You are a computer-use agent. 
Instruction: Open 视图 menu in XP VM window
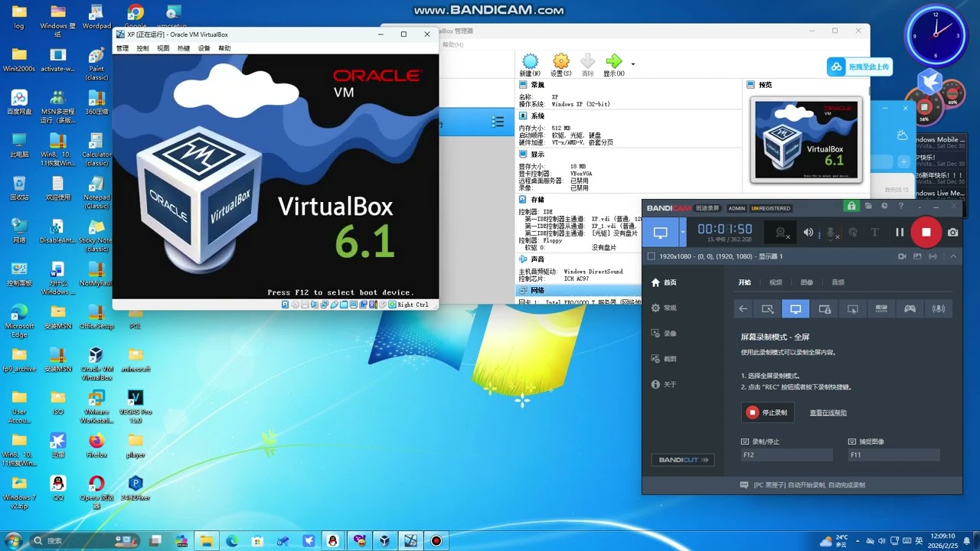[163, 48]
